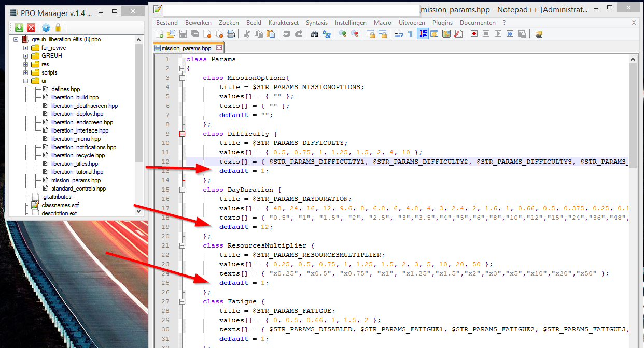
Task: Create a new file in Notepad++
Action: tap(160, 34)
